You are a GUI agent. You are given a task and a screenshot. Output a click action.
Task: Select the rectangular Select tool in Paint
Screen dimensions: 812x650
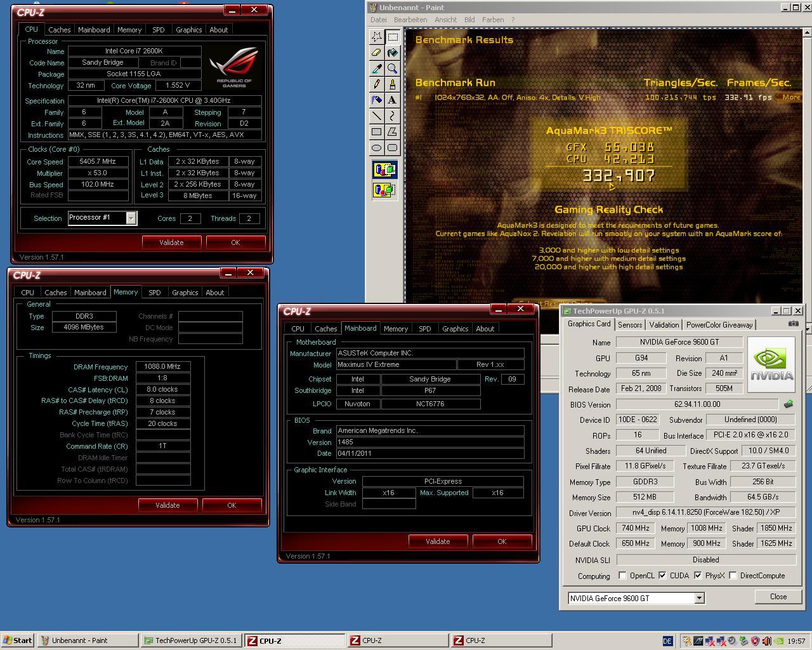(x=393, y=37)
